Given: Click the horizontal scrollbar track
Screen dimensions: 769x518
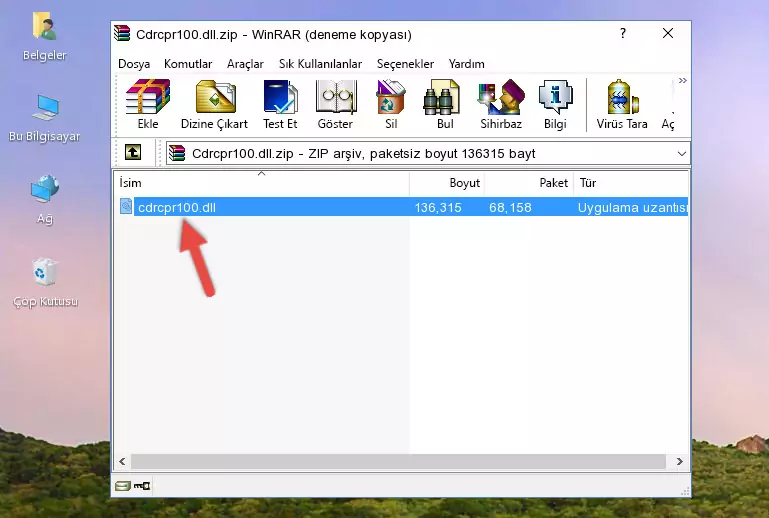Looking at the screenshot, I should point(398,461).
